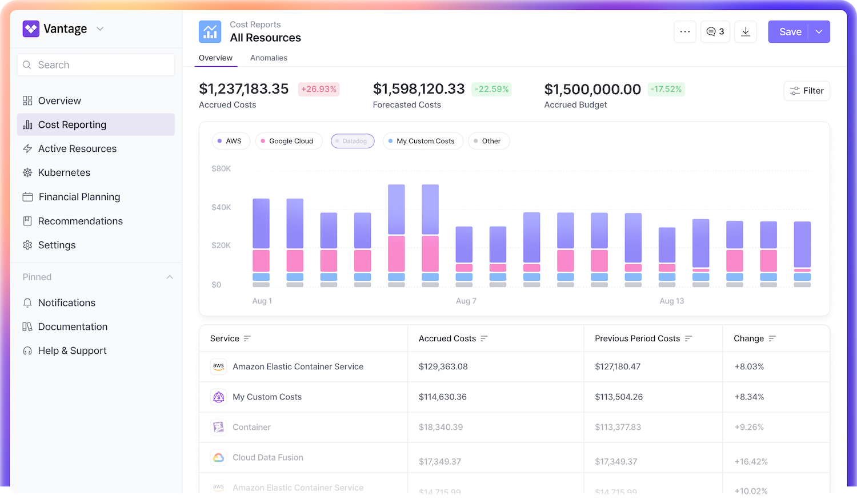This screenshot has width=857, height=504.
Task: Click the Vantage logo icon
Action: (x=31, y=29)
